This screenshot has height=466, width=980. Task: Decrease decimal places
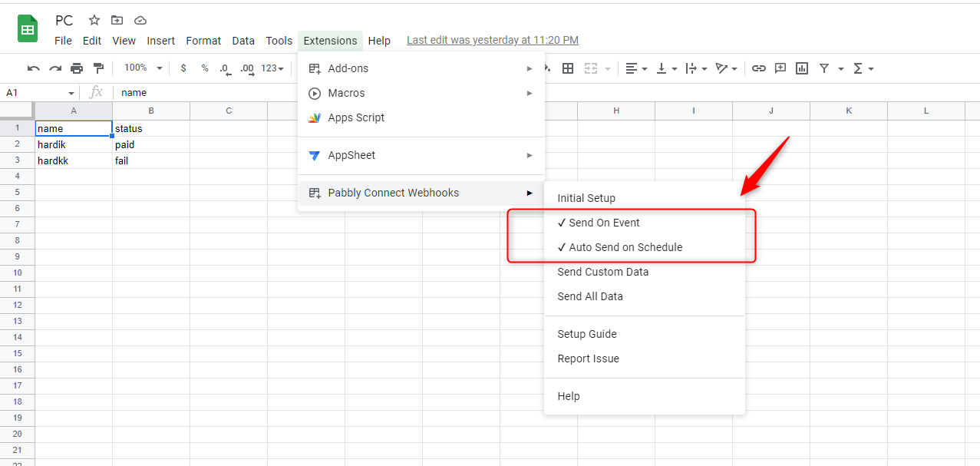[x=225, y=68]
